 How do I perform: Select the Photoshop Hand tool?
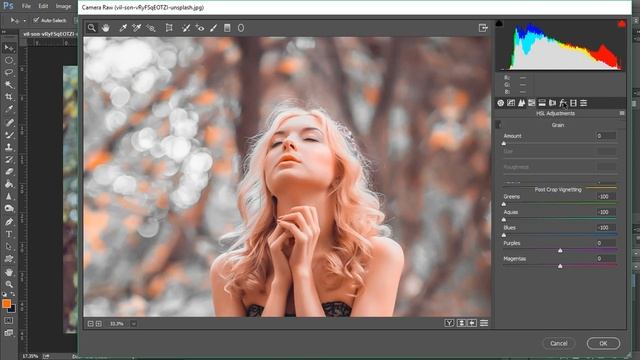click(9, 272)
